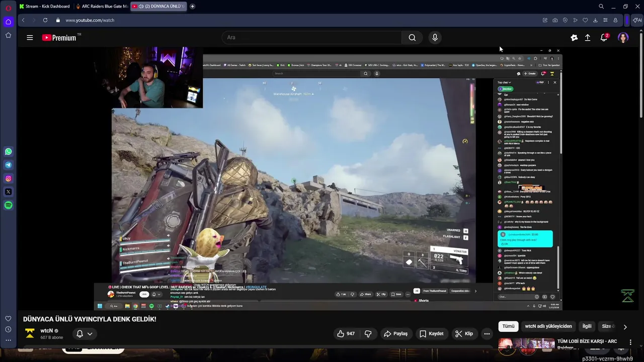Open WhatsApp in the Opera sidebar
The image size is (644, 362).
point(8,151)
